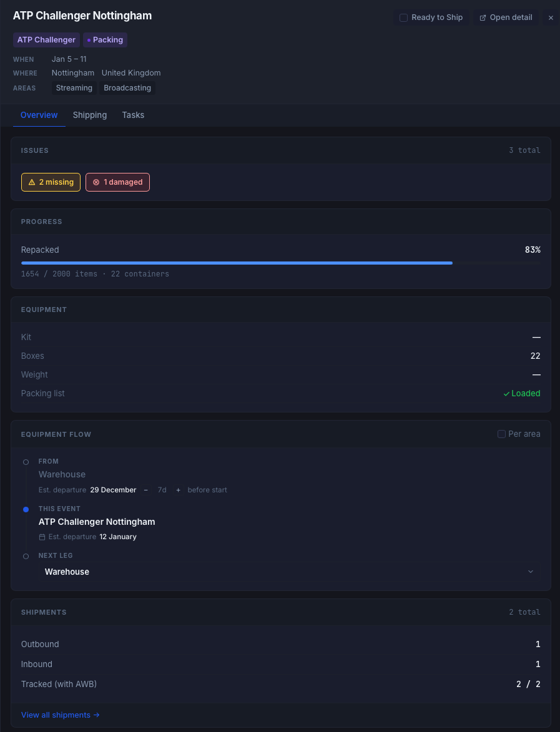This screenshot has height=732, width=560.
Task: Open the Tasks tab
Action: pyautogui.click(x=133, y=115)
